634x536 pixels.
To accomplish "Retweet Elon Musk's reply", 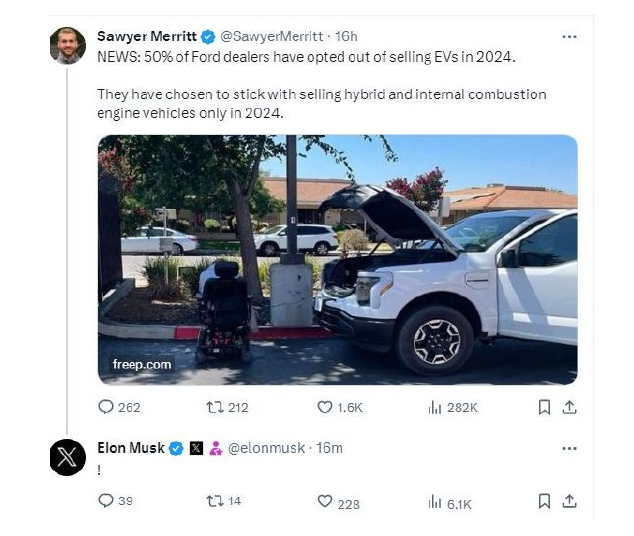I will click(212, 502).
